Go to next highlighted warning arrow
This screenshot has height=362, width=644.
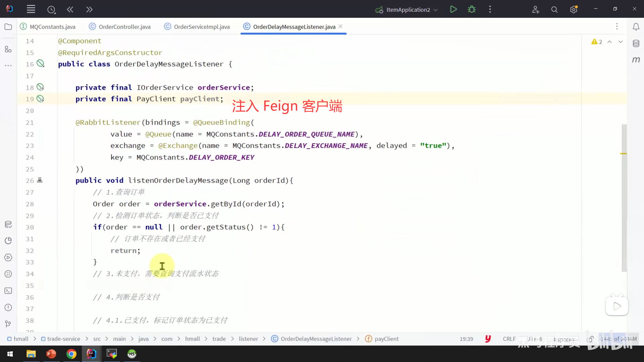point(621,42)
